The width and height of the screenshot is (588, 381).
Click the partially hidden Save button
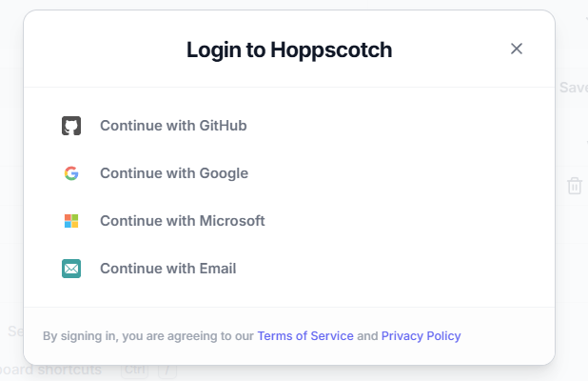[573, 87]
